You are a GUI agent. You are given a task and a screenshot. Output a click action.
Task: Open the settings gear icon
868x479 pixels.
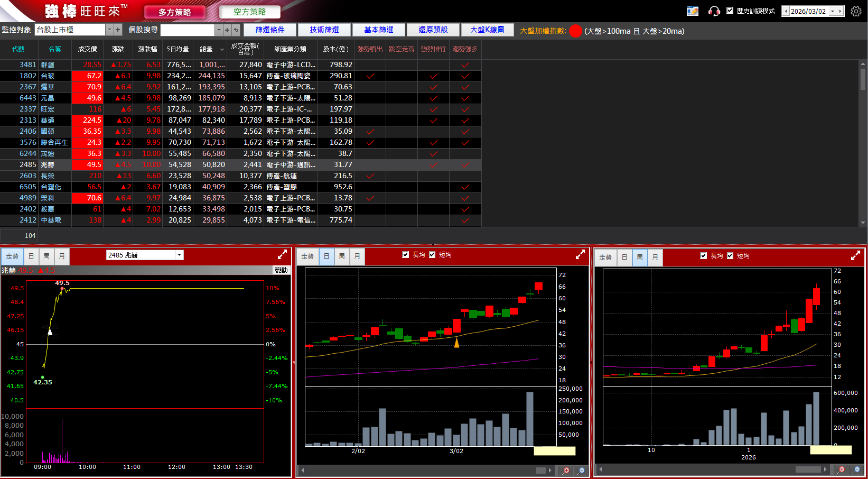tap(856, 11)
